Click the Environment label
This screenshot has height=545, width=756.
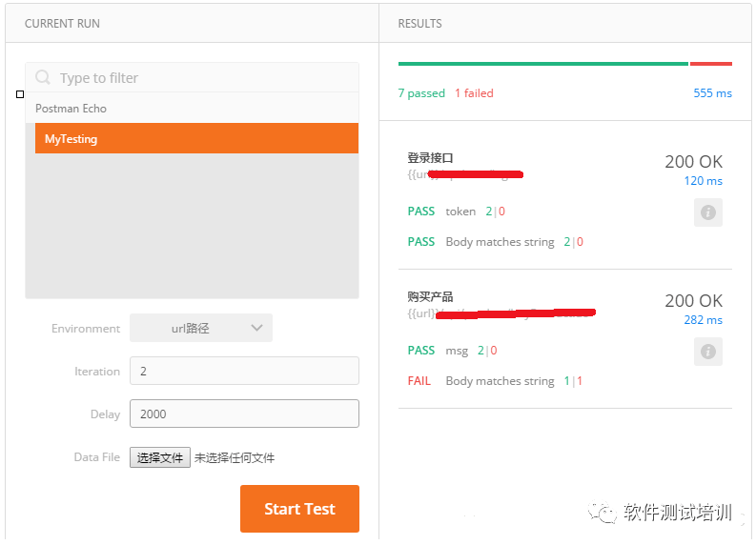(x=86, y=328)
